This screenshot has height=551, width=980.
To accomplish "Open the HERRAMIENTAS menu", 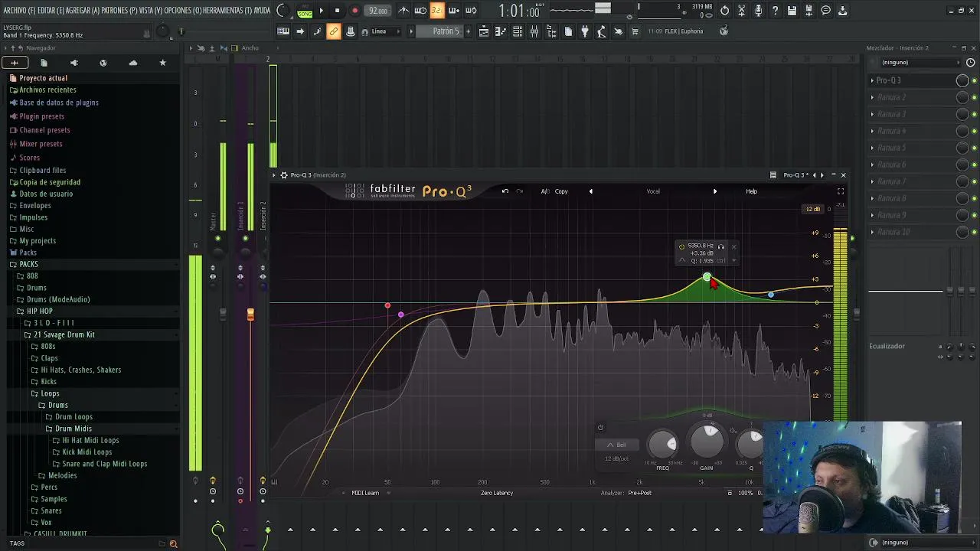I will click(228, 11).
